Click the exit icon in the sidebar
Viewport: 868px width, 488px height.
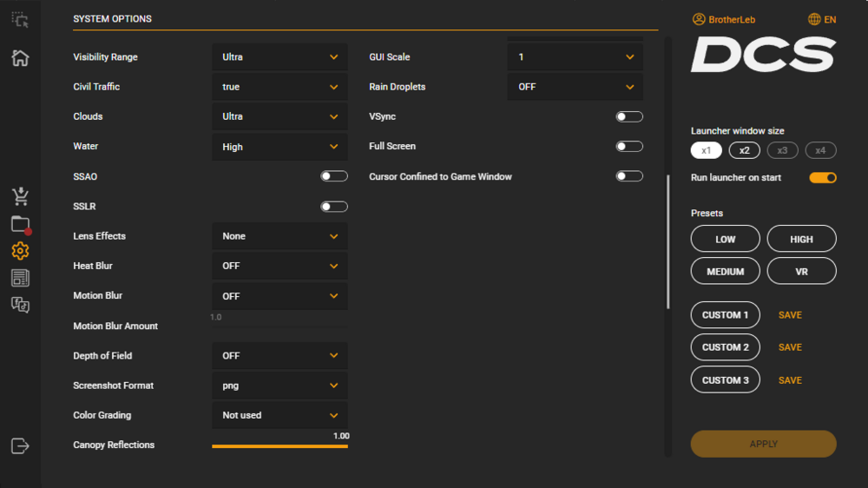tap(20, 445)
